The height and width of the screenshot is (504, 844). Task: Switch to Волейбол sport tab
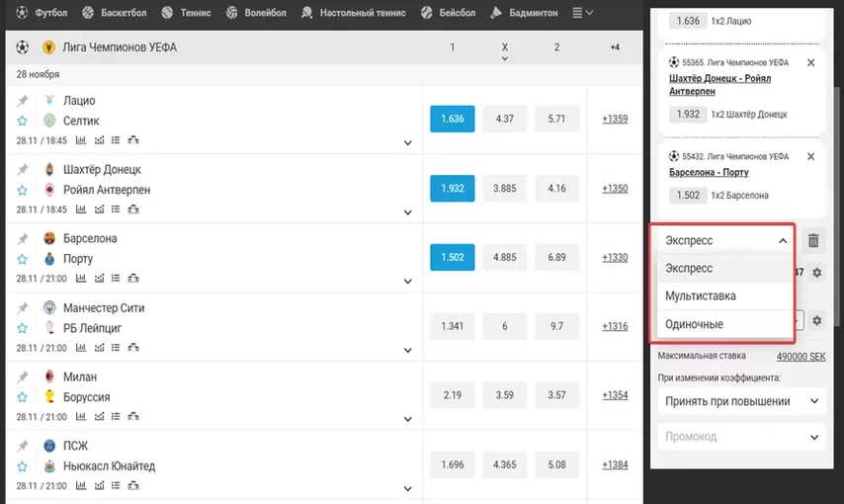(x=256, y=13)
